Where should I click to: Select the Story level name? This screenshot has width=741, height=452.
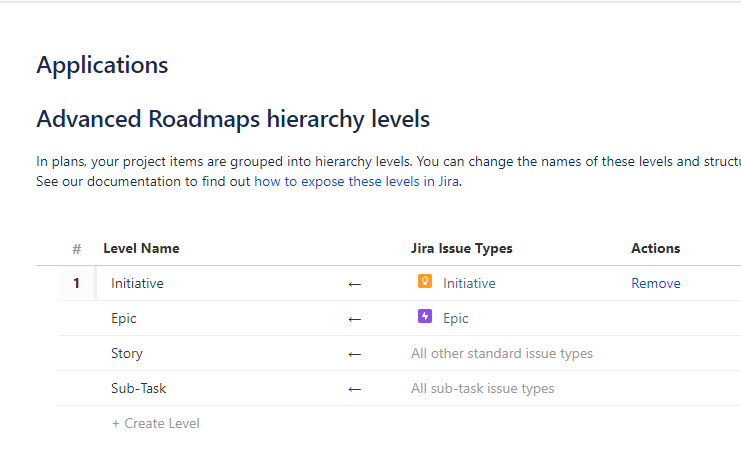pos(127,353)
